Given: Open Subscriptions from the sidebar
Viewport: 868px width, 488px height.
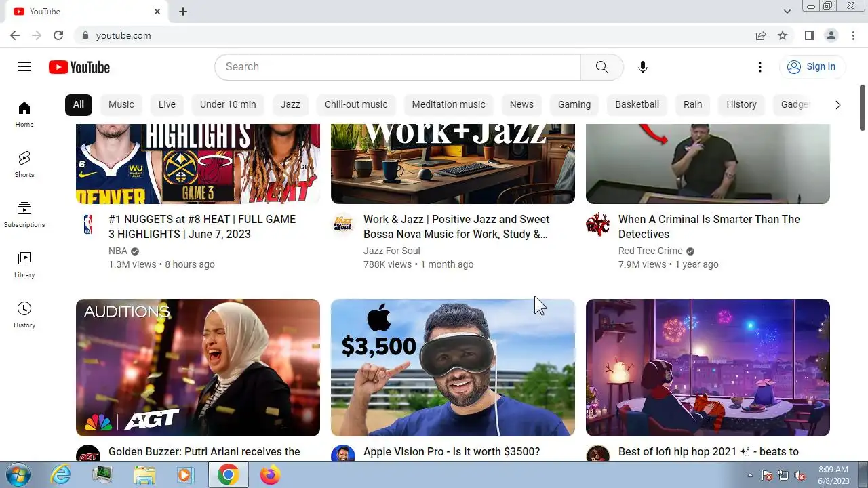Looking at the screenshot, I should pos(24,214).
